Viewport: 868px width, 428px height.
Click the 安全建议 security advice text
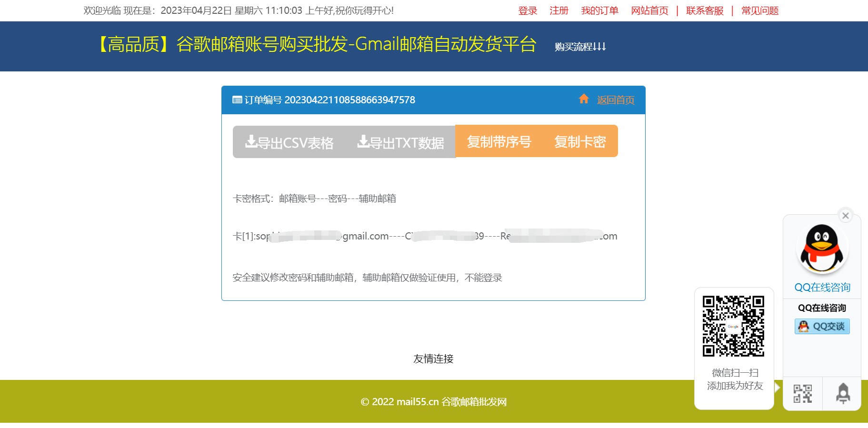click(367, 278)
